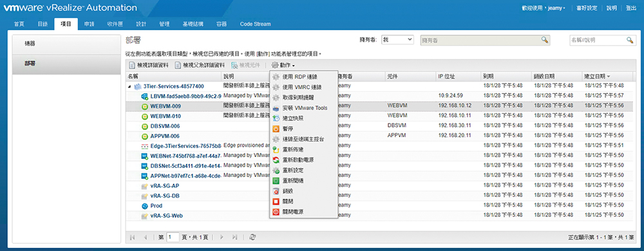Switch to the 目錄 tab
The height and width of the screenshot is (251, 644).
pyautogui.click(x=43, y=24)
